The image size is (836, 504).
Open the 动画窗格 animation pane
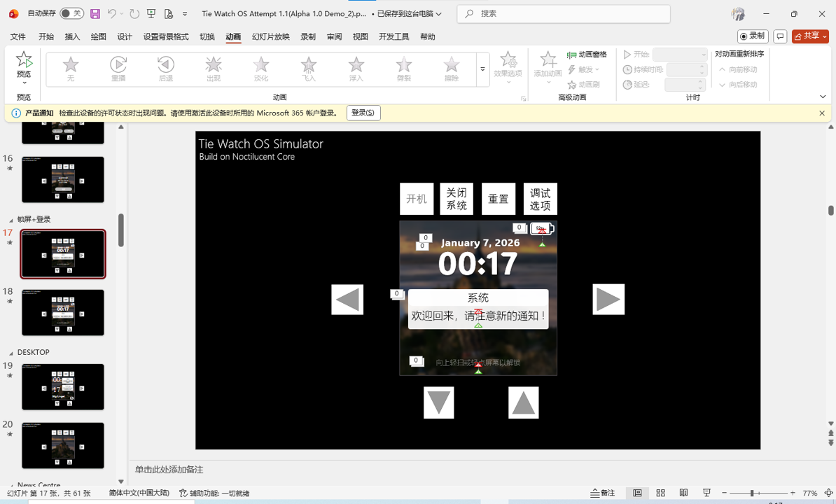(585, 55)
